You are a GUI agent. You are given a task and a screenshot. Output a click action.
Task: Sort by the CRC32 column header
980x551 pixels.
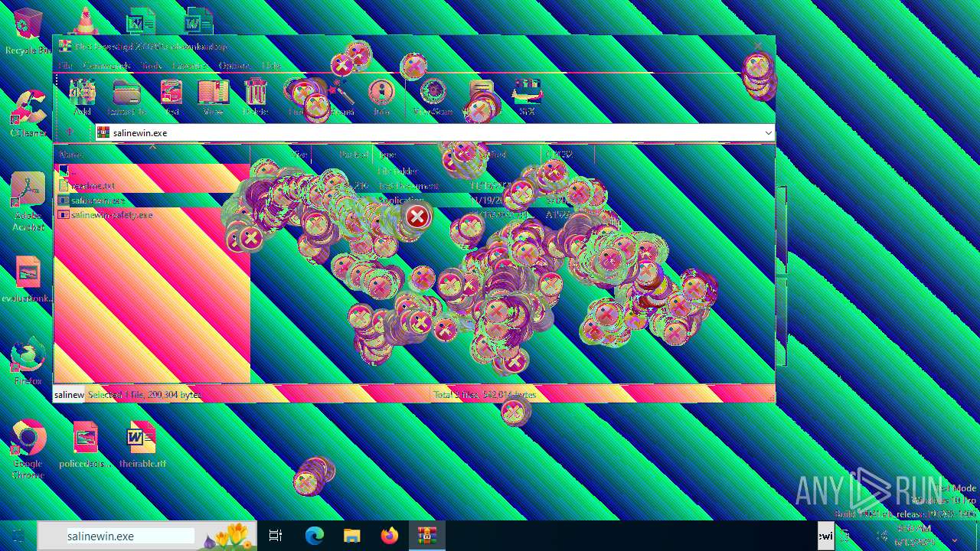coord(568,155)
